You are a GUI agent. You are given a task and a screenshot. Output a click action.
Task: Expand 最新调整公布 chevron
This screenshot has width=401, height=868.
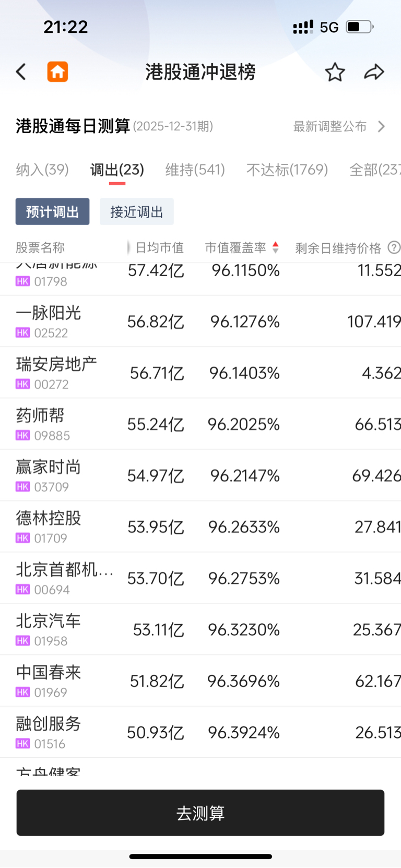tap(382, 126)
